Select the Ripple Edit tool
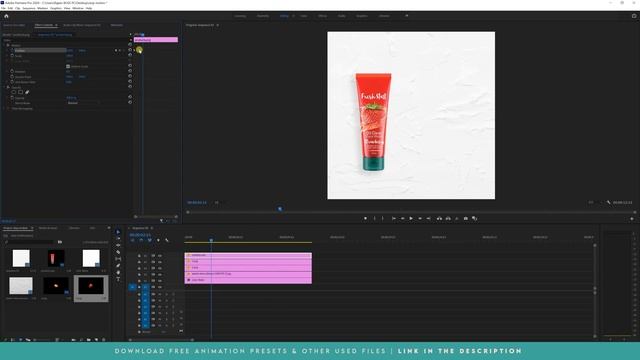The width and height of the screenshot is (640, 360). (x=118, y=245)
